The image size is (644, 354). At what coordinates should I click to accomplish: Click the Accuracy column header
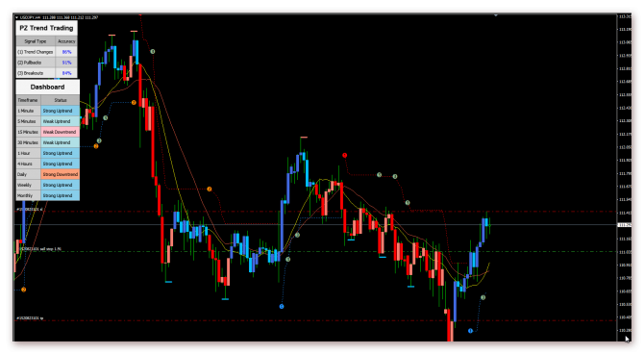[66, 41]
